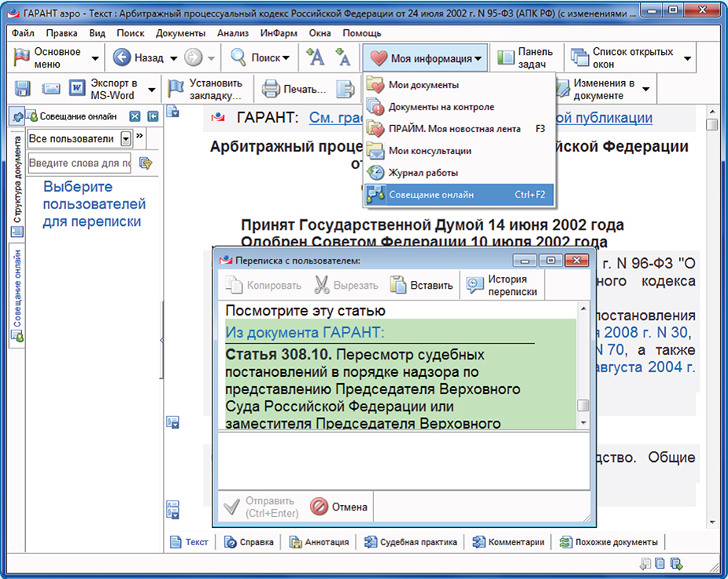Increase font size with the larger A icon
Viewport: 728px width, 579px height.
point(315,57)
